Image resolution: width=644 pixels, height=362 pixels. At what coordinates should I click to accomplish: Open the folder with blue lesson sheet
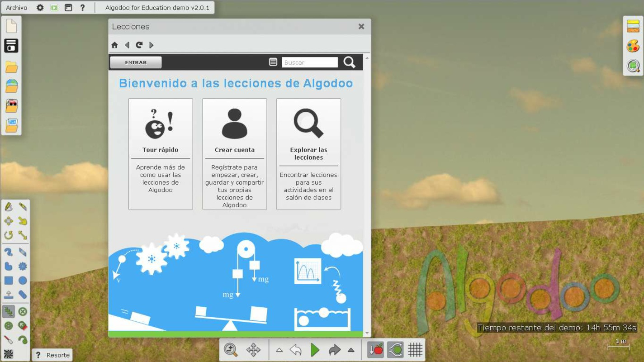[x=11, y=125]
